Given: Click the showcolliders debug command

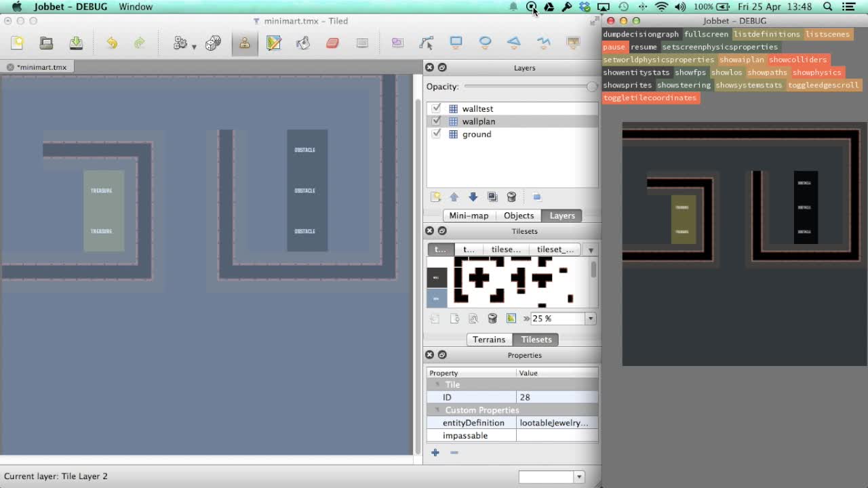Looking at the screenshot, I should [x=799, y=60].
